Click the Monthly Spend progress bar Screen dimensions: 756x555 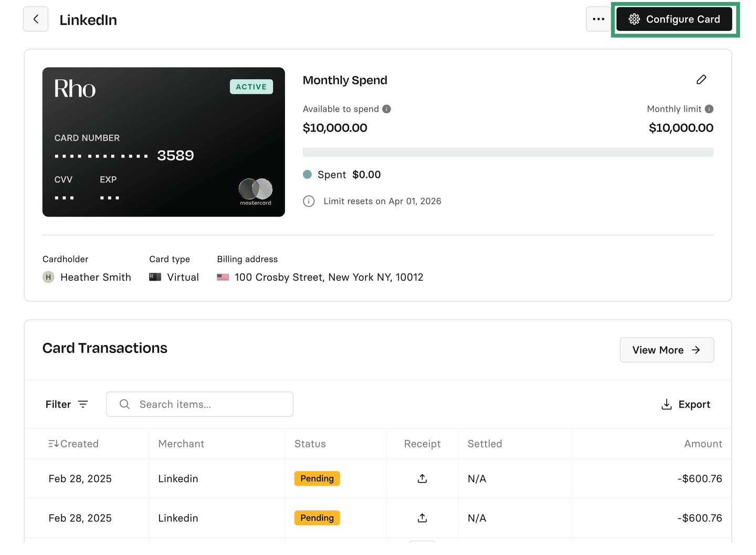pos(508,152)
